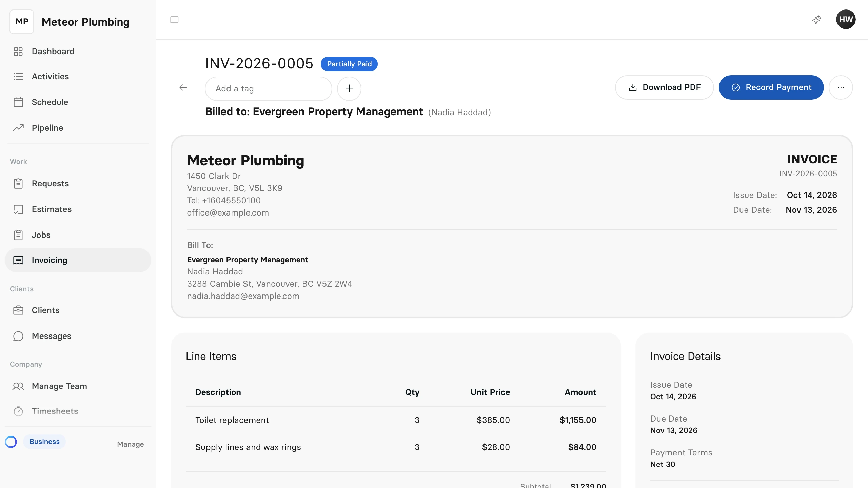This screenshot has height=488, width=868.
Task: Click the Clients briefcase icon
Action: click(18, 310)
